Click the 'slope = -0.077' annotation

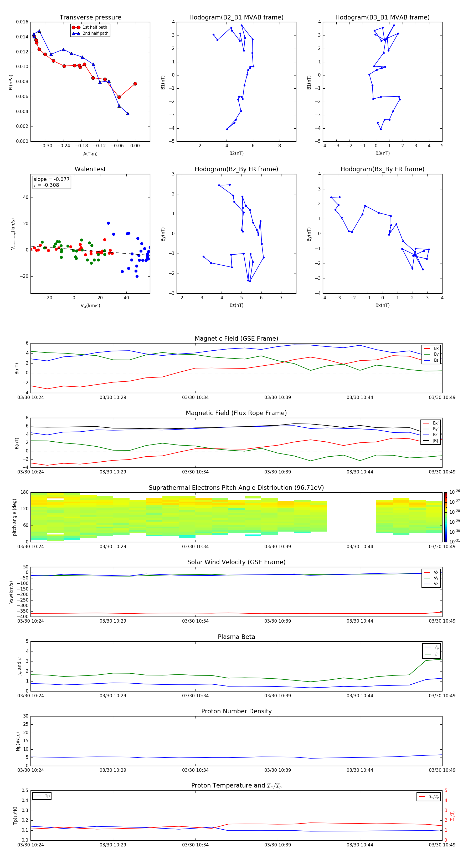click(x=52, y=179)
